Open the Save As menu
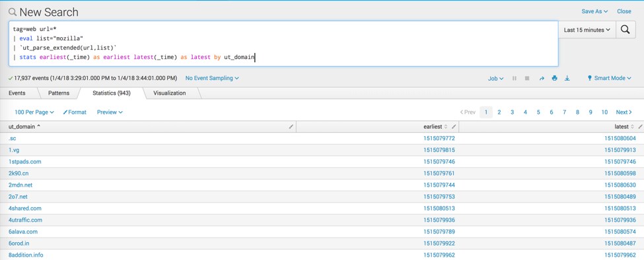Screen dimensions: 644x260 pyautogui.click(x=594, y=11)
